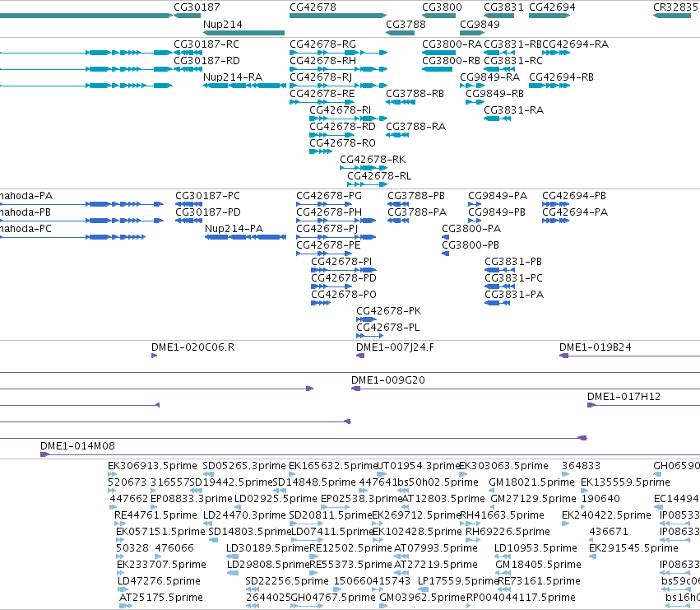Image resolution: width=700 pixels, height=610 pixels.
Task: Select protein CG3831-PB
Action: 513,262
